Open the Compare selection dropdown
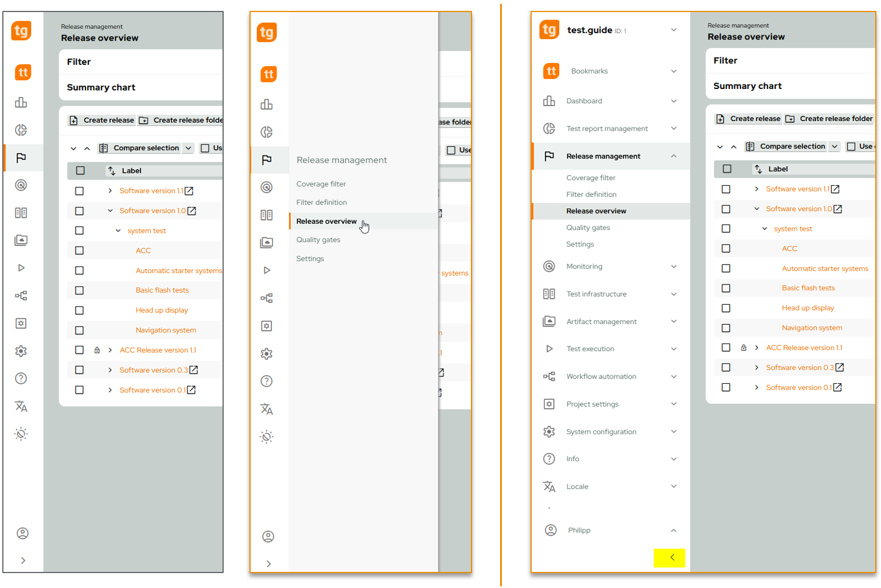Screen dimensions: 881x588 click(188, 148)
